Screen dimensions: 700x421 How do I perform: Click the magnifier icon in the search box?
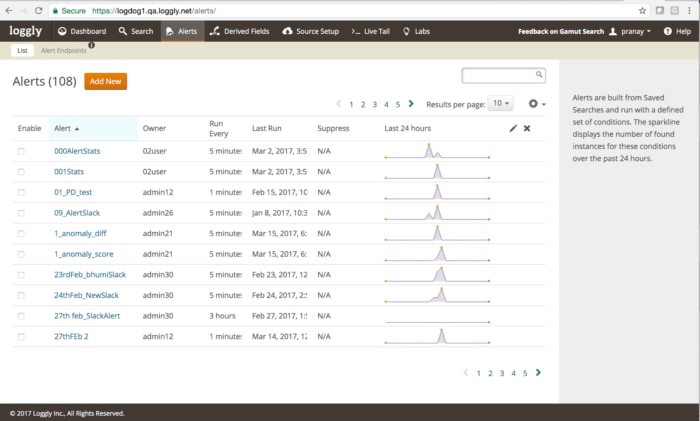(540, 75)
